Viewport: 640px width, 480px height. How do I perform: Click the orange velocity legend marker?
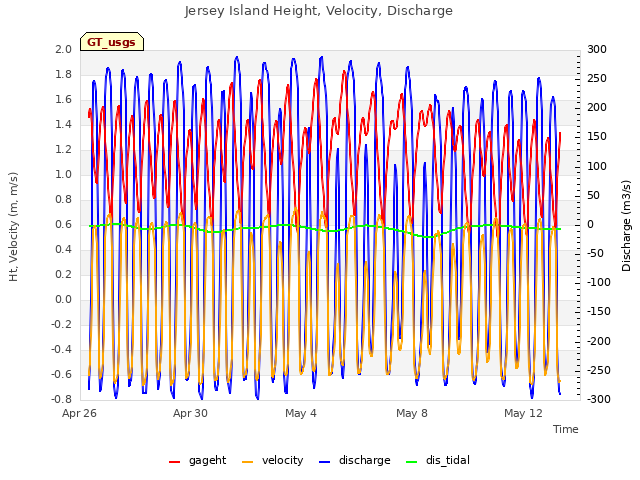click(247, 462)
